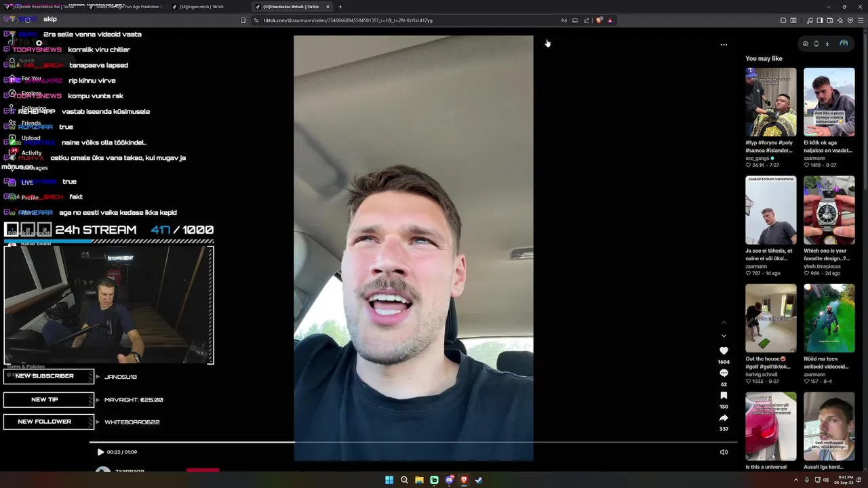
Task: Open the 9:41 PM clock in tray
Action: click(844, 480)
